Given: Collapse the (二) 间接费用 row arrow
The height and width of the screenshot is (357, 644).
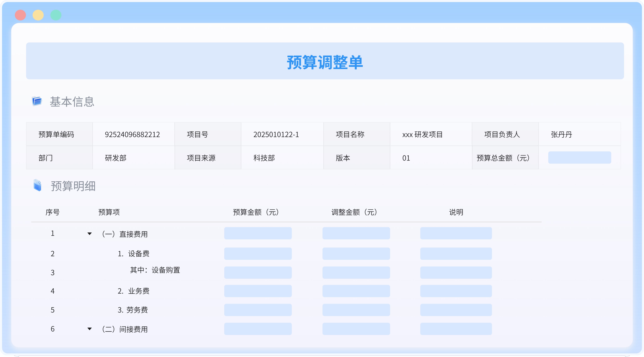Looking at the screenshot, I should (x=89, y=329).
